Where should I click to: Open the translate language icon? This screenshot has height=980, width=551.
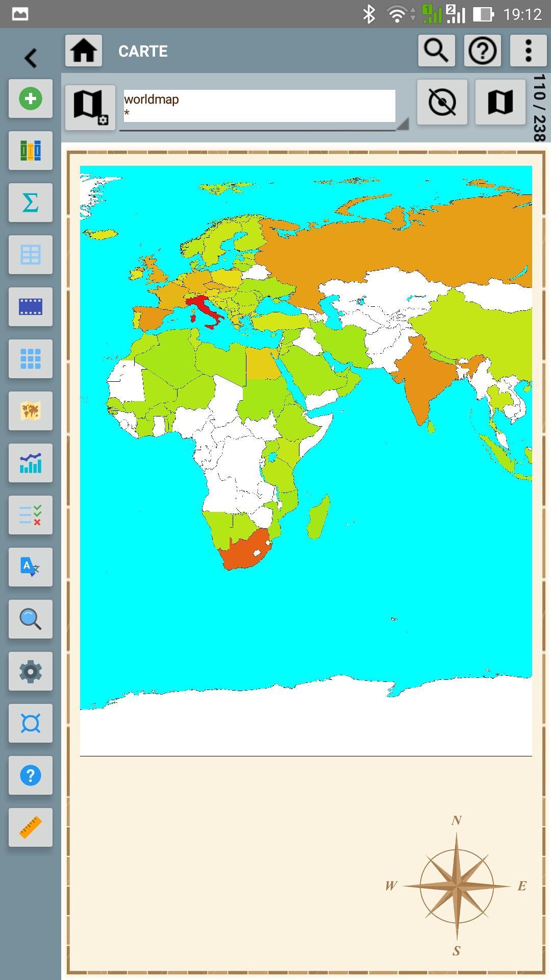(x=31, y=567)
